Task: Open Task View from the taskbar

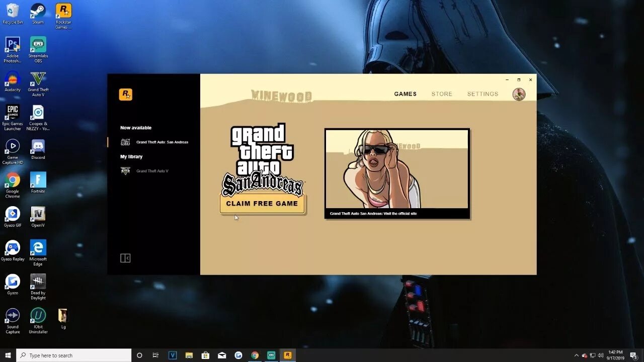Action: pyautogui.click(x=155, y=355)
